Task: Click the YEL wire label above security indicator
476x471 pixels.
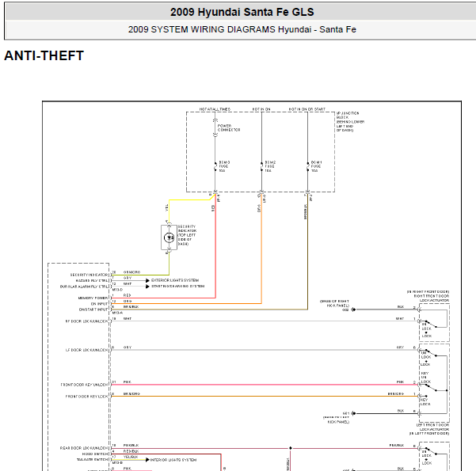Action: (x=166, y=208)
